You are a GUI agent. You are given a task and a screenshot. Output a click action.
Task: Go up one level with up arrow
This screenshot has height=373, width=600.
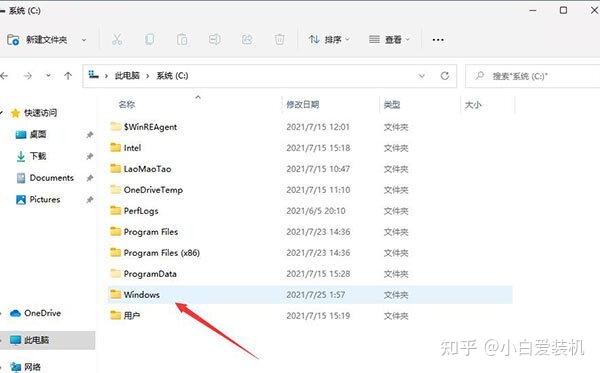coord(68,76)
